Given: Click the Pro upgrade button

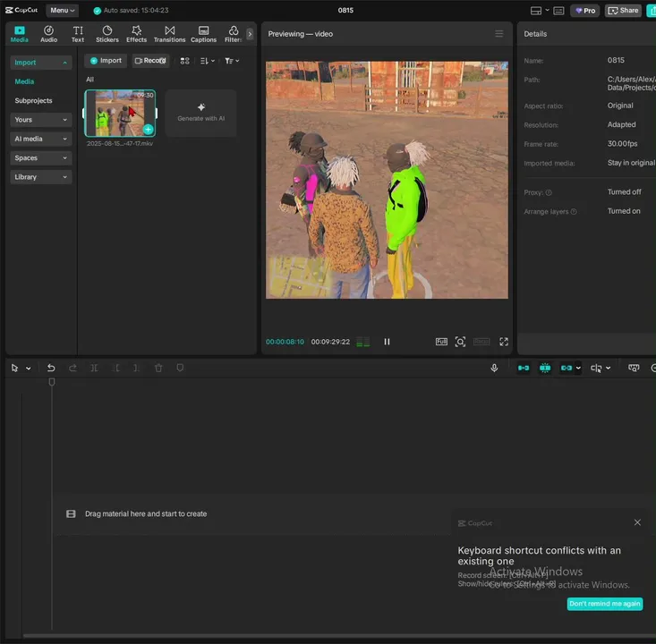Looking at the screenshot, I should 585,11.
